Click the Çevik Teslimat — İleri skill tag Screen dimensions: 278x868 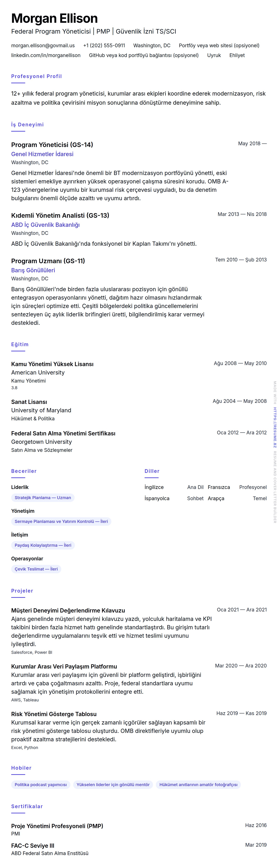[36, 569]
